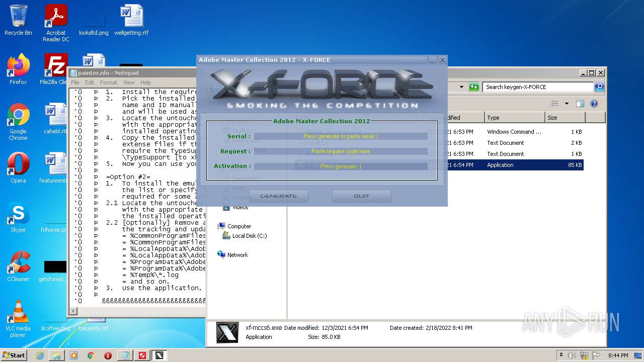Select wellgetting.rtf desktop file
Screen dimensions: 644x362
[131, 20]
